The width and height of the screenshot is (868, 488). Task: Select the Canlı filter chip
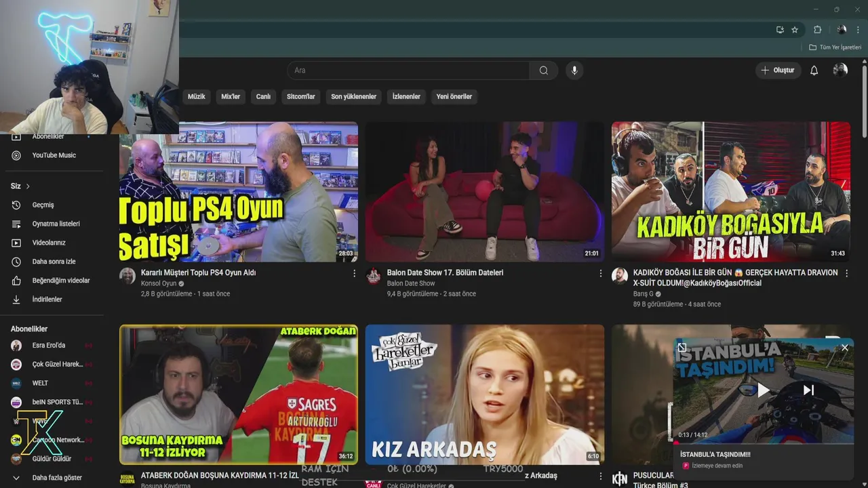point(263,96)
